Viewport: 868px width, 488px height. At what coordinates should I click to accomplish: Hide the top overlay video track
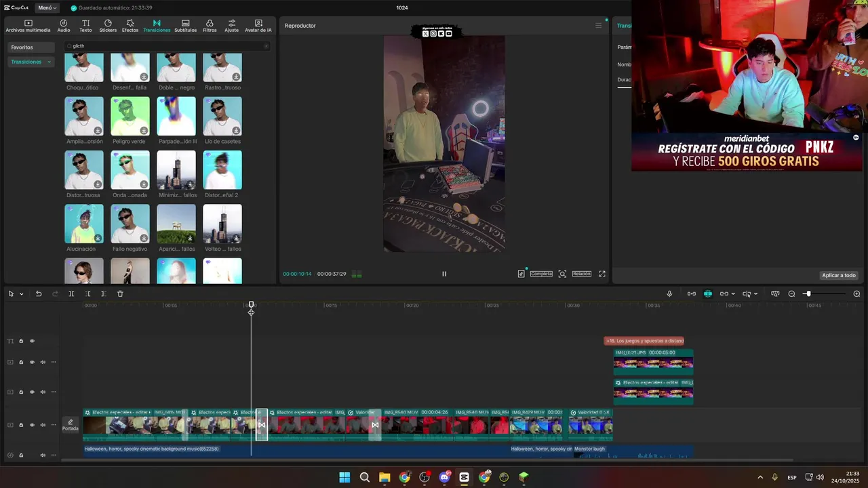click(x=32, y=362)
